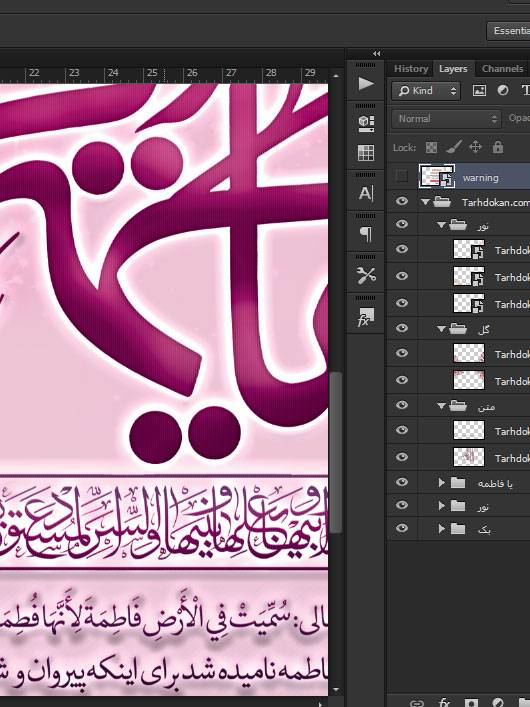This screenshot has height=707, width=530.
Task: Open the Styles fx panel icon
Action: click(366, 317)
